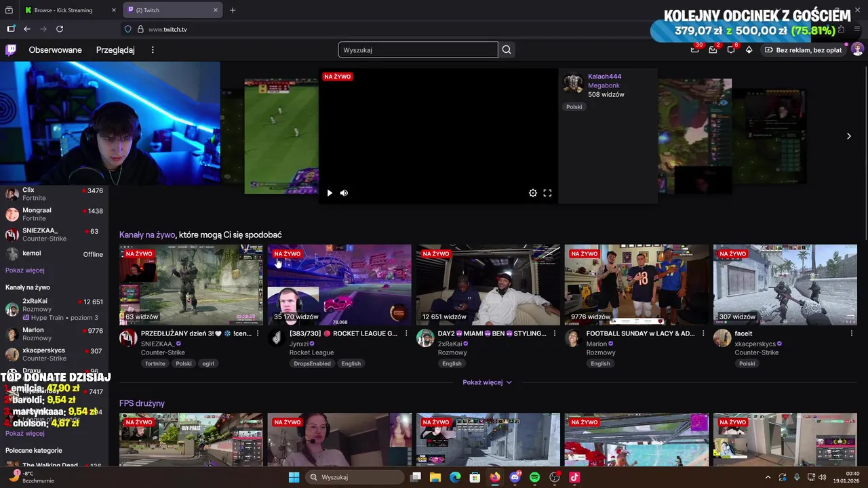Advance carousel with the right arrow
Viewport: 868px width, 488px height.
click(x=848, y=136)
